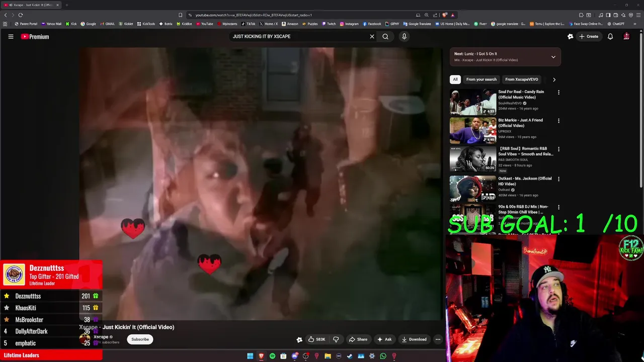
Task: Click the youtube.com address bar URL
Action: point(254,15)
